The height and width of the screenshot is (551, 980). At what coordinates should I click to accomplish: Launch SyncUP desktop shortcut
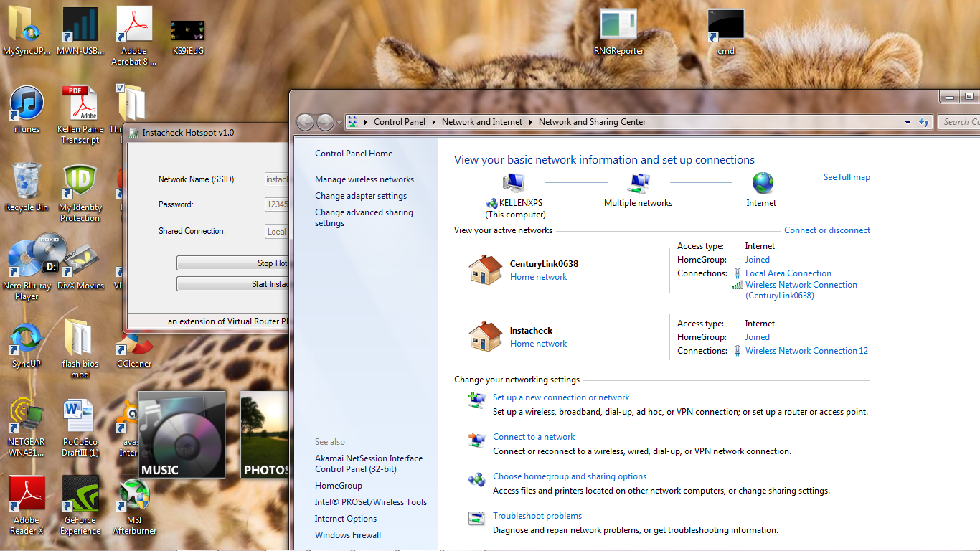click(27, 344)
